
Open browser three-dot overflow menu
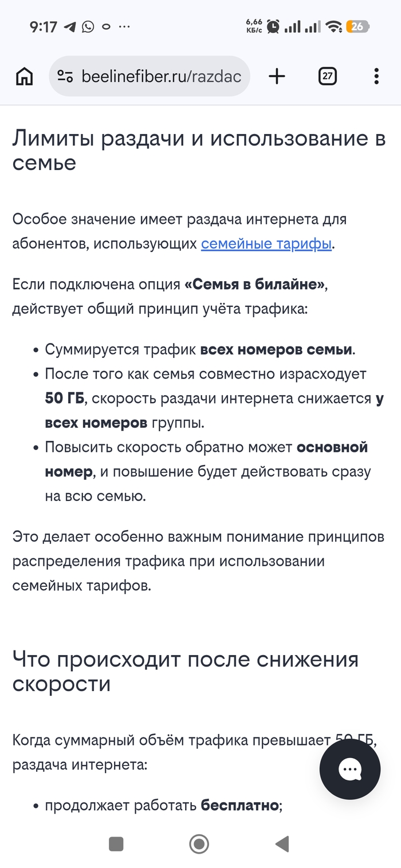point(376,76)
